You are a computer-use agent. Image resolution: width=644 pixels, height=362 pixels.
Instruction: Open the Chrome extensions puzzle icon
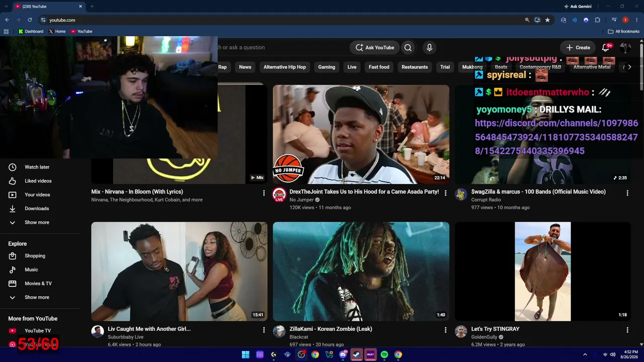(x=598, y=20)
